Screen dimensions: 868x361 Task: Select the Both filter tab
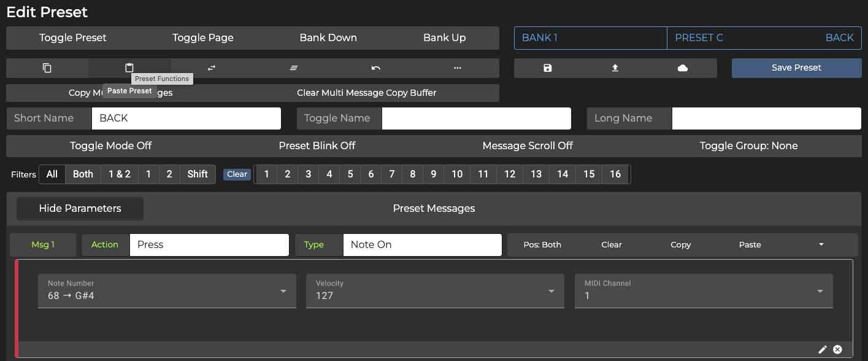[x=83, y=174]
